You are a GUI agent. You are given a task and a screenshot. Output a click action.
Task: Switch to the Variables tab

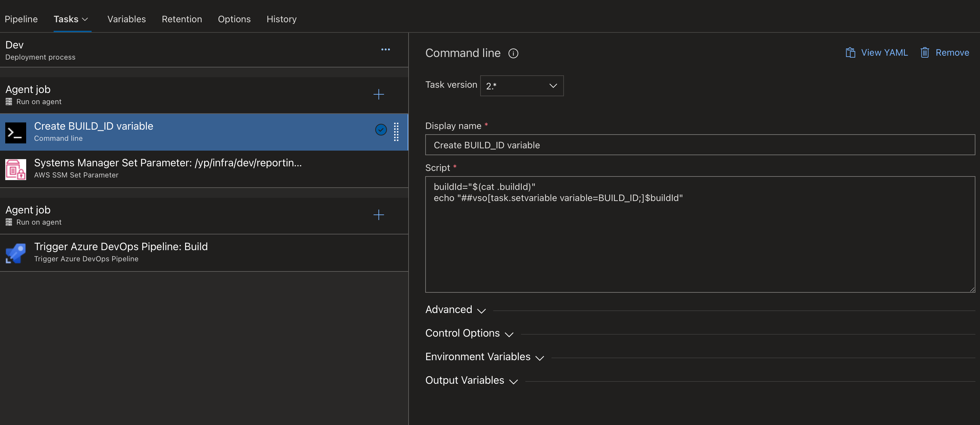pos(126,19)
